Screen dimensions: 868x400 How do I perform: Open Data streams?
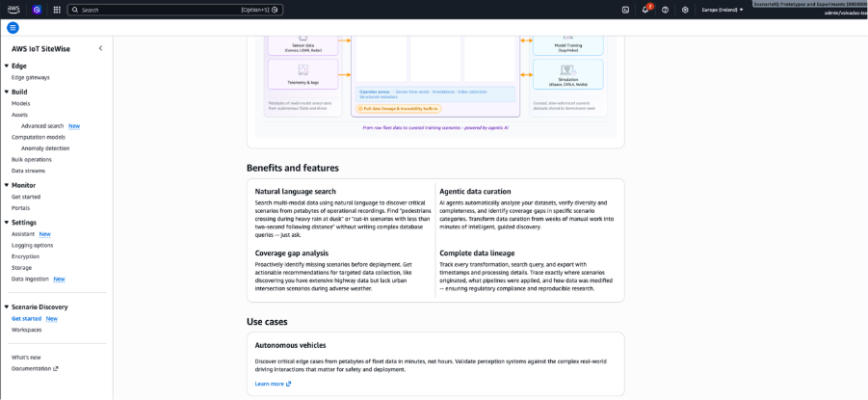pyautogui.click(x=28, y=171)
